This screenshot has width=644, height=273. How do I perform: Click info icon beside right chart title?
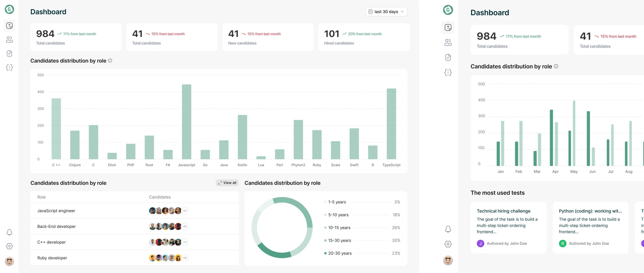point(556,66)
